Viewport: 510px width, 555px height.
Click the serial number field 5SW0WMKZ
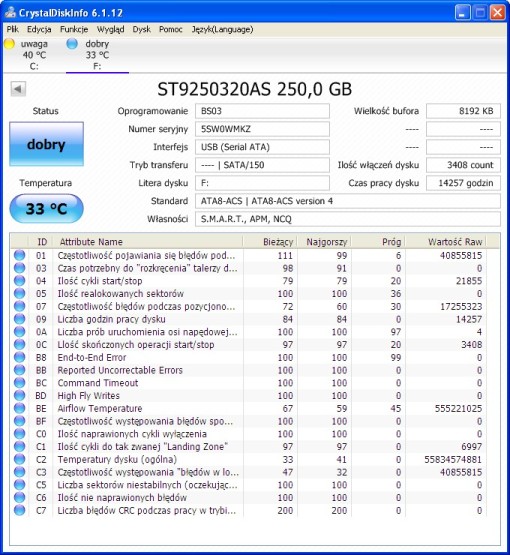click(x=262, y=129)
